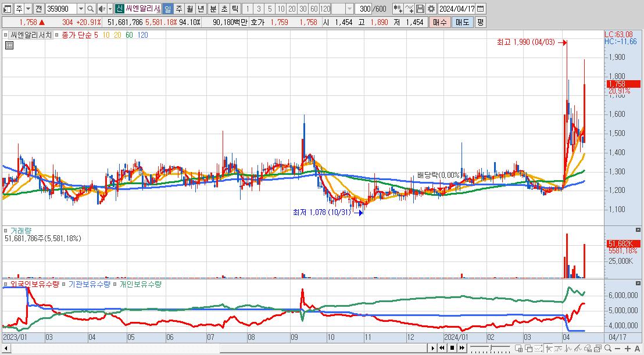
Task: Click the fast-forward playback button
Action: click(461, 348)
